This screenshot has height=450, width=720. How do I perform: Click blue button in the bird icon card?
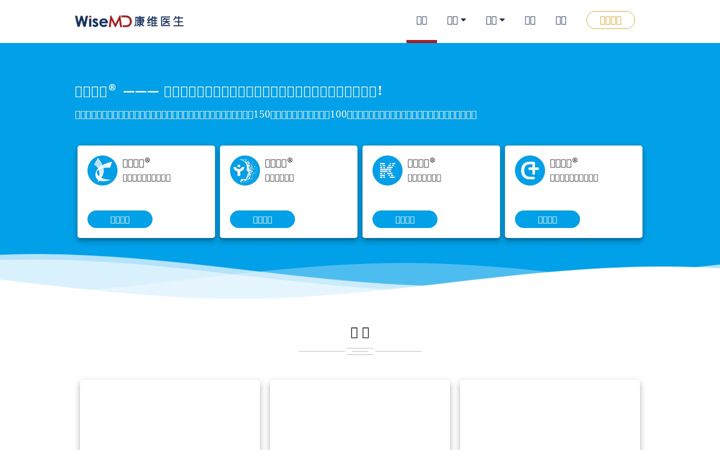click(120, 219)
